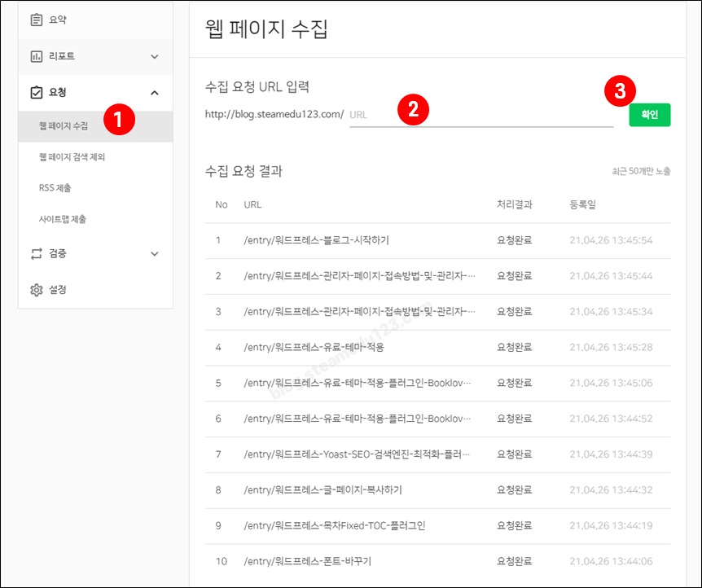702x588 pixels.
Task: Click the request checklist icon beside 요청
Action: point(37,92)
